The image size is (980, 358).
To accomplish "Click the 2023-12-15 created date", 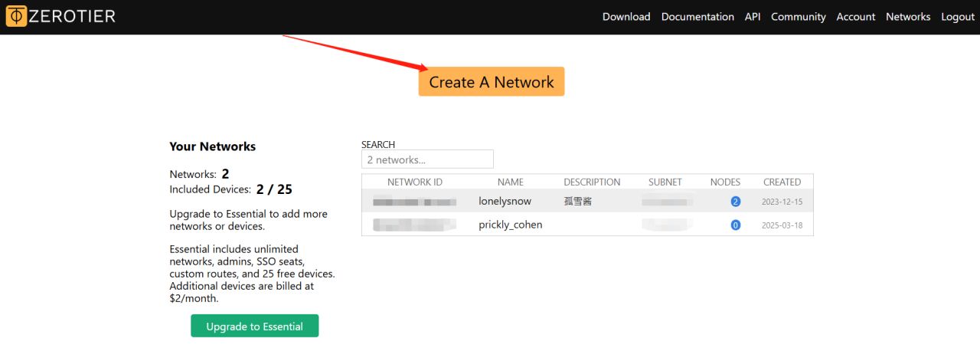I will coord(782,202).
